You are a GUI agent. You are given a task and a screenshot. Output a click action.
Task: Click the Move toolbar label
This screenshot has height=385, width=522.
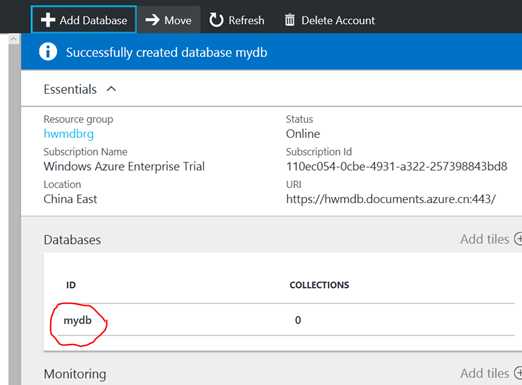coord(178,20)
